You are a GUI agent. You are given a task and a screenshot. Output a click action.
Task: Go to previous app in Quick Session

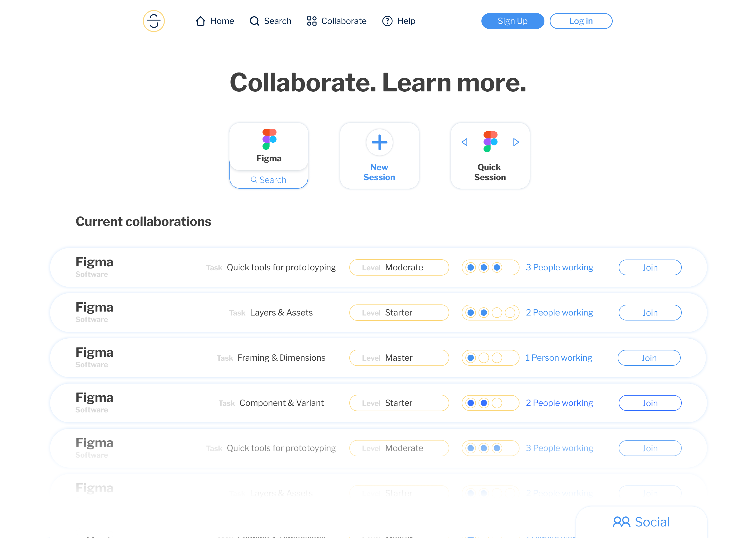(x=464, y=142)
